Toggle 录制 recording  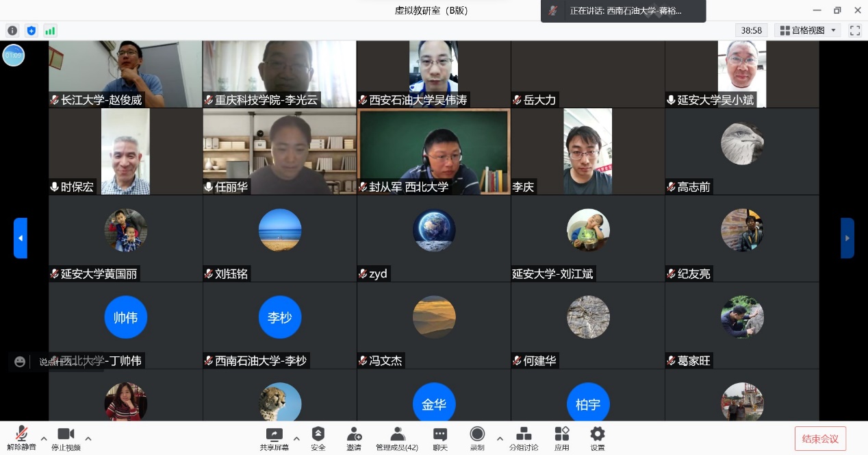pos(477,438)
